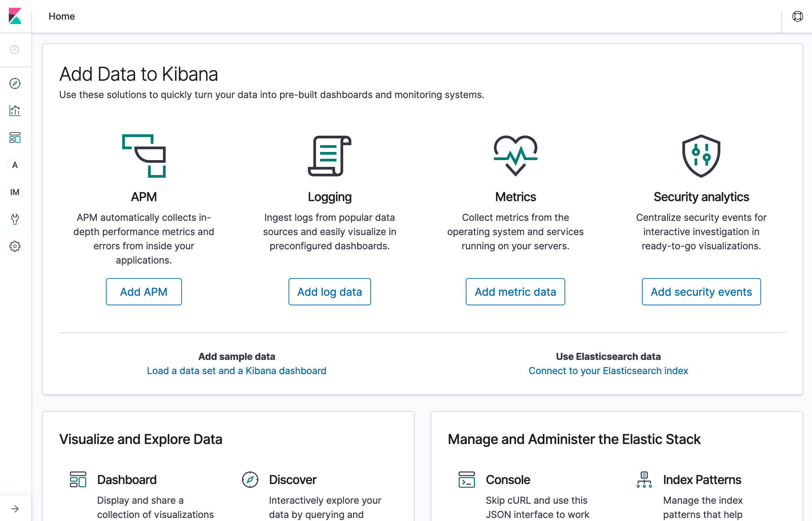Click the Add metric data button
This screenshot has height=521, width=812.
(x=515, y=292)
